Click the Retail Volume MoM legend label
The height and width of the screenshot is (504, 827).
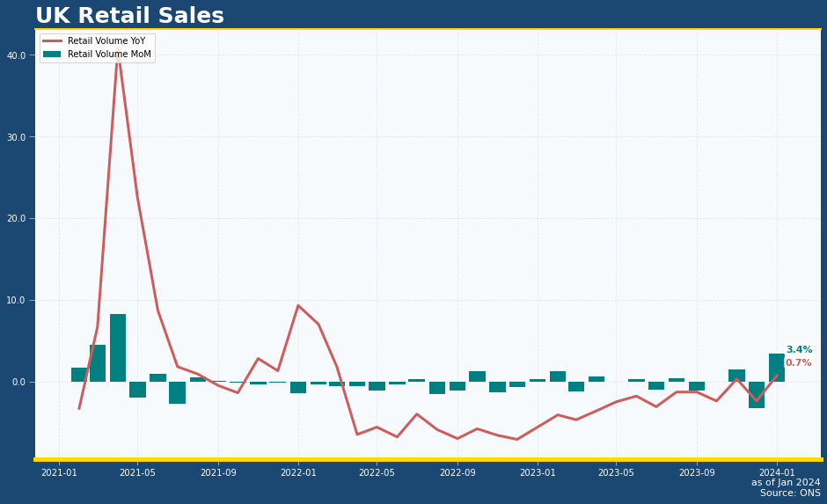point(109,55)
